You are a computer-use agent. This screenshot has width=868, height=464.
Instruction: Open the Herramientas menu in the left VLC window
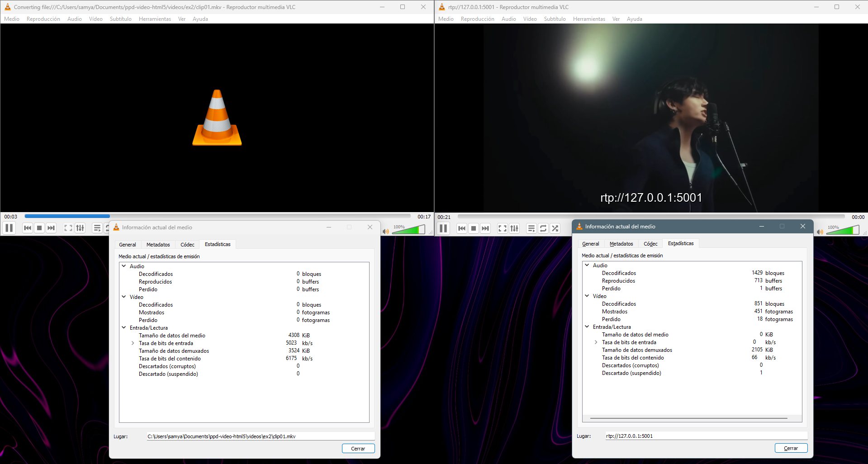[155, 19]
